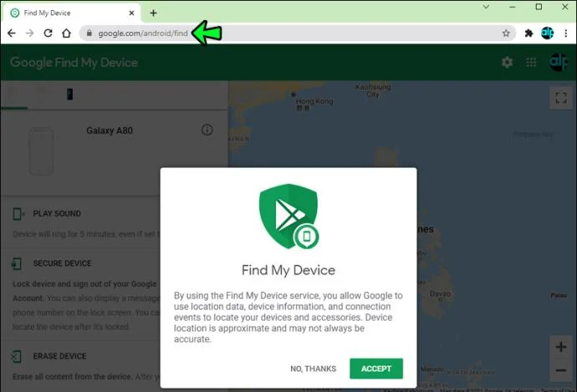Open the Chrome extensions puzzle icon
Viewport: 577px width, 392px height.
tap(528, 33)
